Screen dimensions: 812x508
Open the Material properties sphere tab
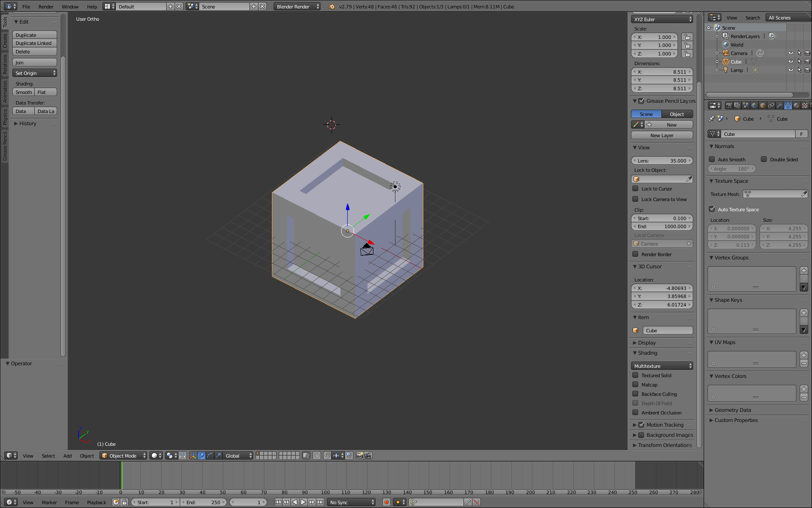[x=796, y=105]
